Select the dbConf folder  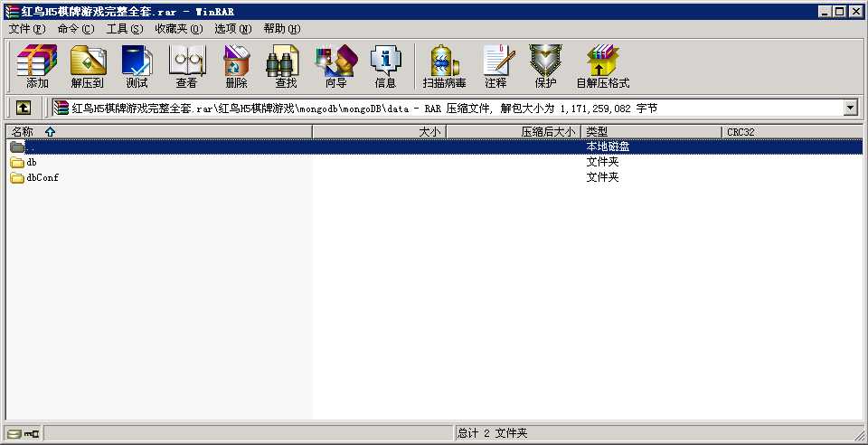42,177
